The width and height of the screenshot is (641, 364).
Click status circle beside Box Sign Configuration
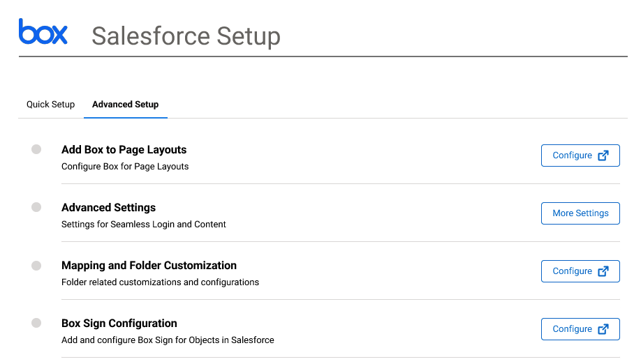tap(36, 323)
